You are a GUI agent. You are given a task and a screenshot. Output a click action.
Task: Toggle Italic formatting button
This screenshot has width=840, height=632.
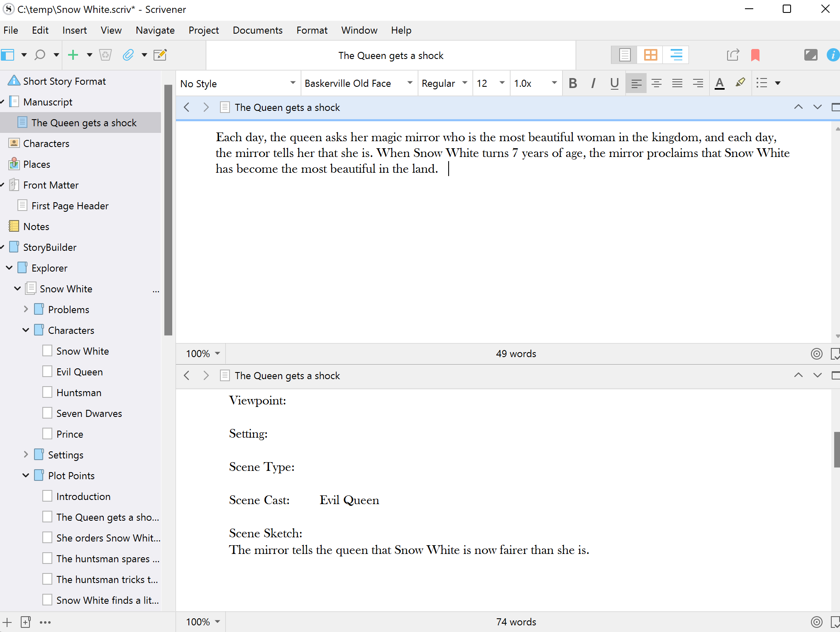pos(593,83)
